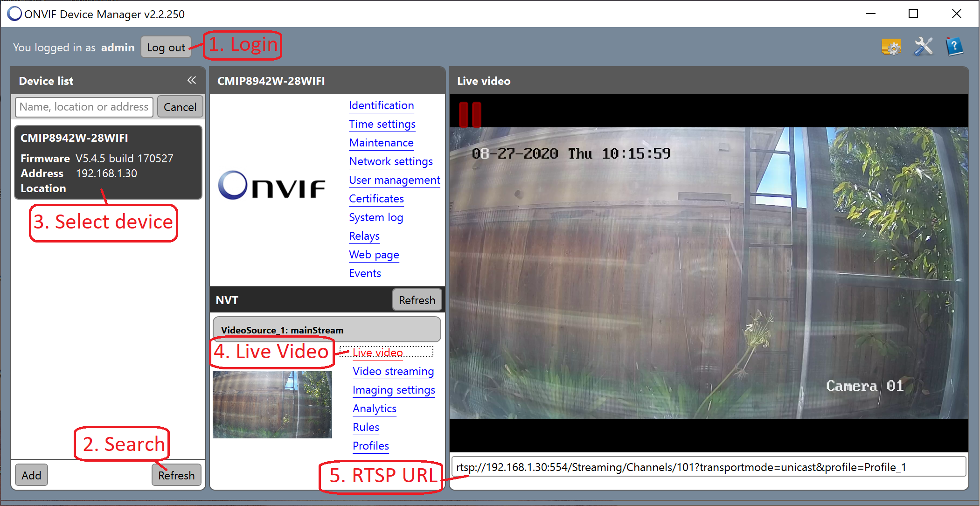Viewport: 980px width, 506px height.
Task: Log out of the admin account
Action: (x=166, y=47)
